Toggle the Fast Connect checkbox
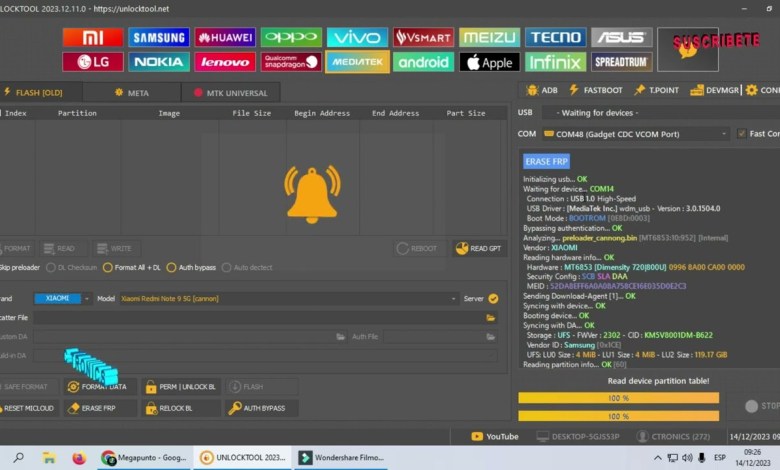This screenshot has height=470, width=780. (x=741, y=133)
